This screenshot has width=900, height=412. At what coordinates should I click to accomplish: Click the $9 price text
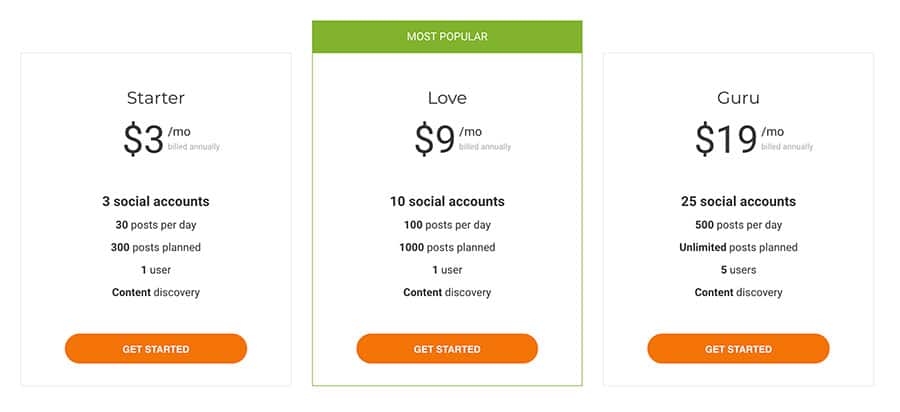click(435, 139)
